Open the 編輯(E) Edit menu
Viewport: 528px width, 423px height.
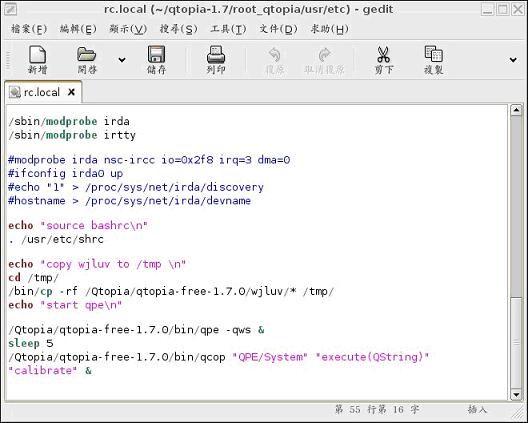78,29
